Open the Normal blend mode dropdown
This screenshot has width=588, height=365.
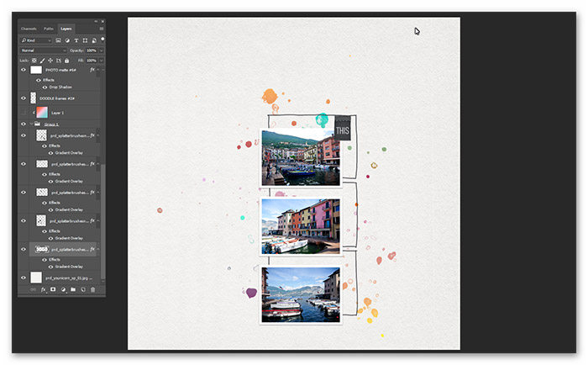click(43, 50)
